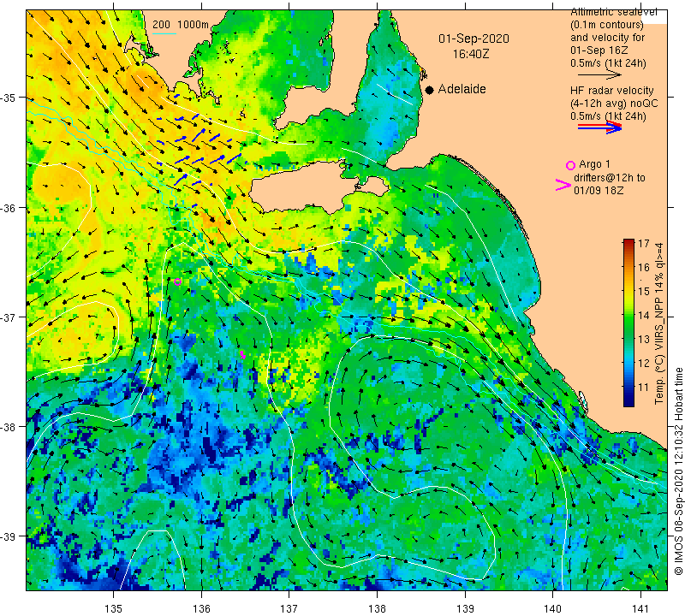Viewport: 685px width, 616px height.
Task: Click the time label 16:40Z
Action: [471, 54]
